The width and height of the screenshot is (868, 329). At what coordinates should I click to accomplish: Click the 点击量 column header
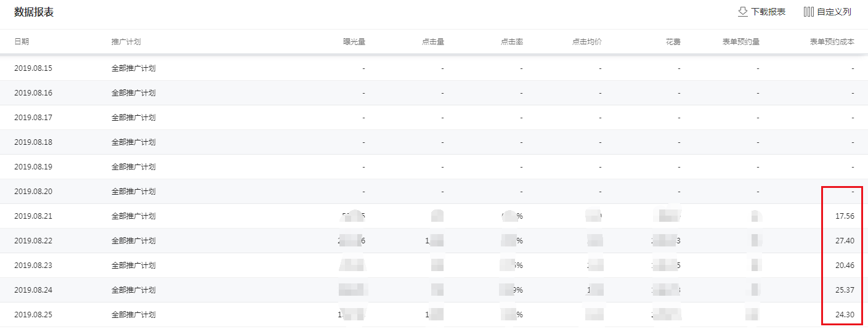point(433,42)
